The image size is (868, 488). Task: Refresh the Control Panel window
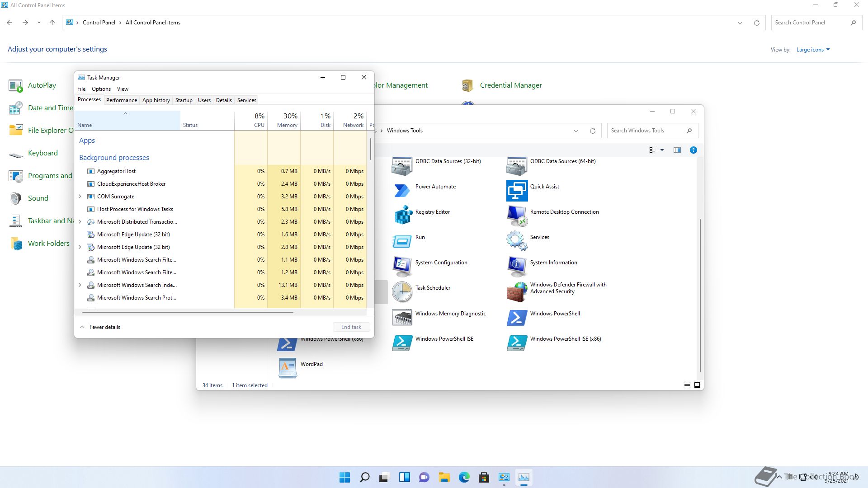click(x=756, y=23)
